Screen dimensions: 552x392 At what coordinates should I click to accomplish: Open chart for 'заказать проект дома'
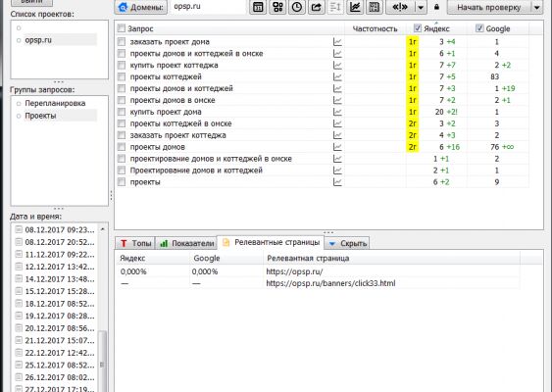(x=337, y=42)
